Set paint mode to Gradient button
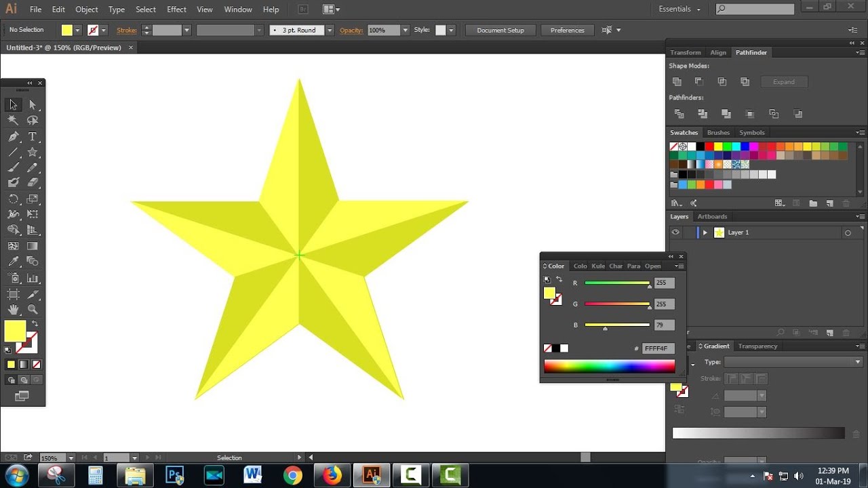The image size is (868, 488). point(24,365)
